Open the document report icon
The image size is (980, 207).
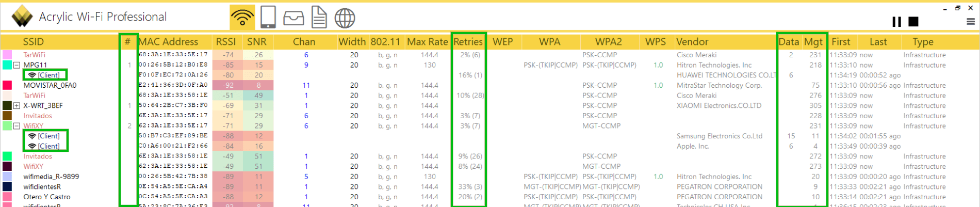tap(319, 18)
